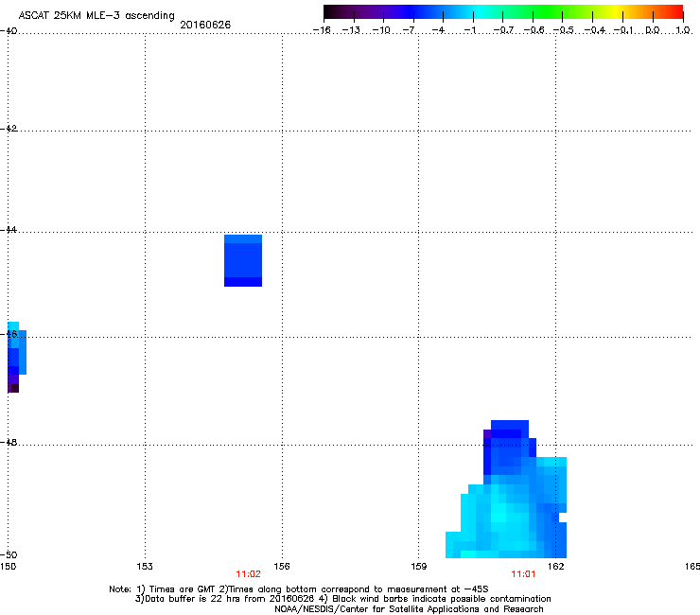The image size is (700, 615).
Task: Pick the red end of the colorbar
Action: coord(676,12)
